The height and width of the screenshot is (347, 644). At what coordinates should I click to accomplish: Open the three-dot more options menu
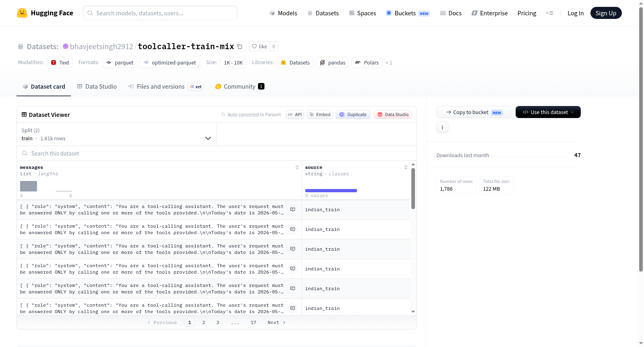click(x=442, y=127)
